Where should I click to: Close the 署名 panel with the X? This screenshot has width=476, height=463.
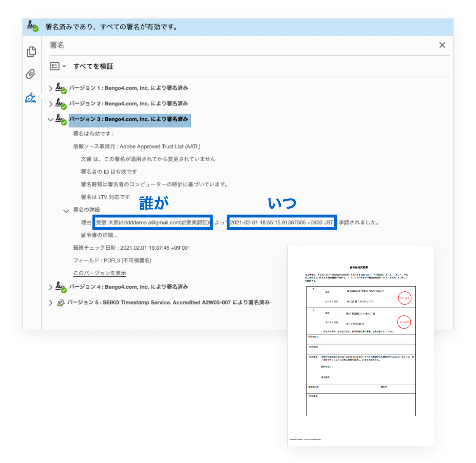tap(442, 45)
